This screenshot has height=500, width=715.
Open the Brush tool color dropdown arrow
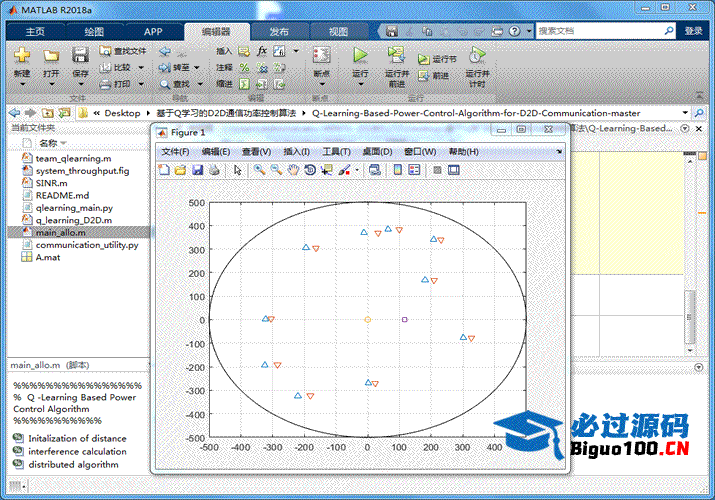[357, 170]
